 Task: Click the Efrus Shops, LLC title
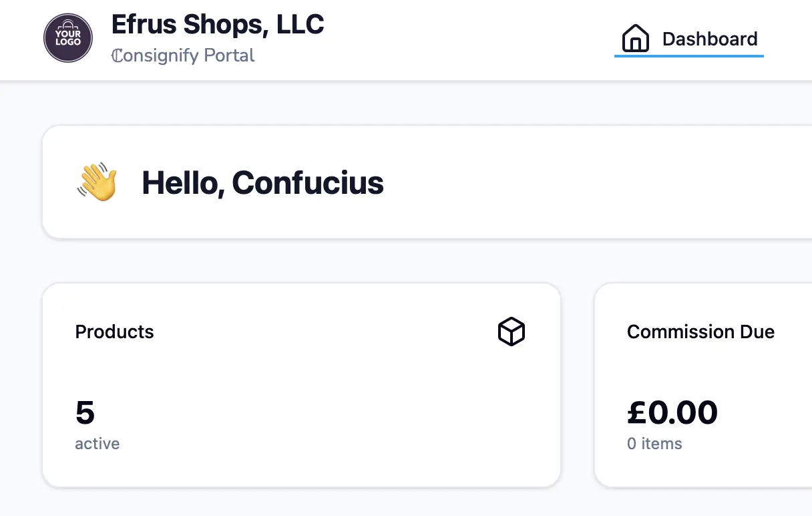point(218,25)
